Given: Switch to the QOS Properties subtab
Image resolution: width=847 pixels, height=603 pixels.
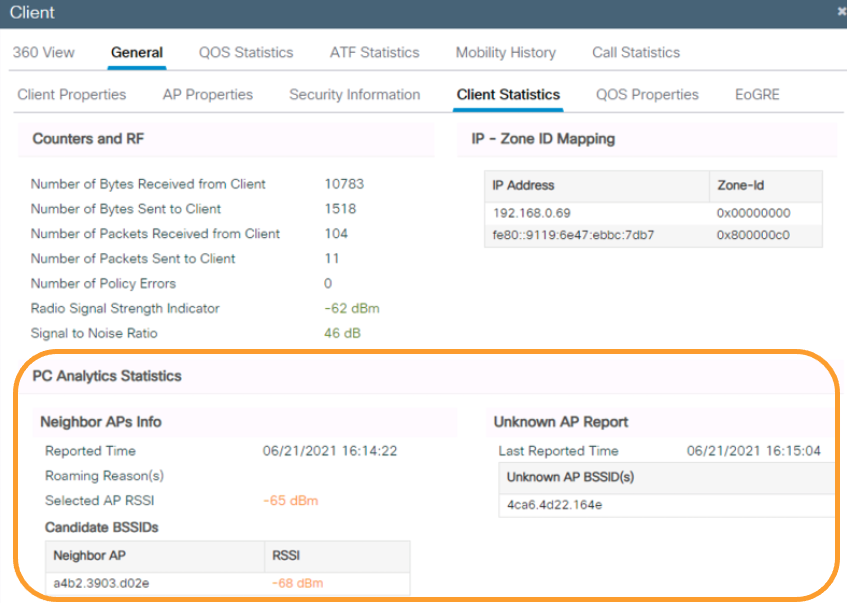Looking at the screenshot, I should (647, 94).
